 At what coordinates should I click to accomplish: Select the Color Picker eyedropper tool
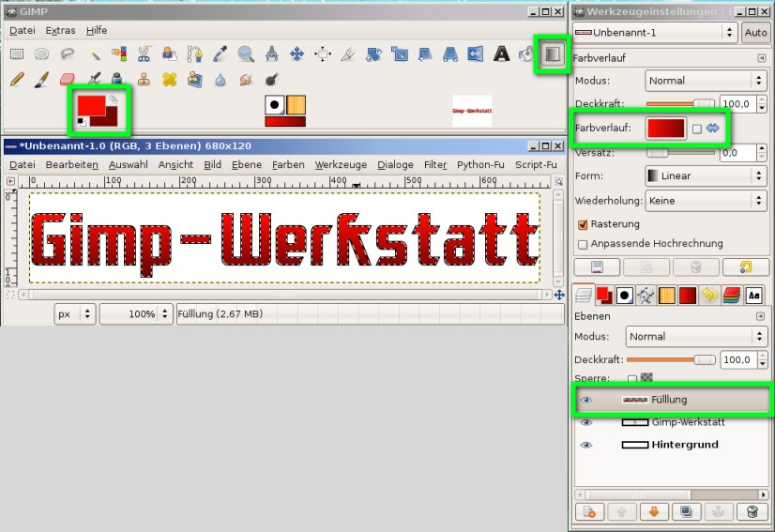(220, 53)
